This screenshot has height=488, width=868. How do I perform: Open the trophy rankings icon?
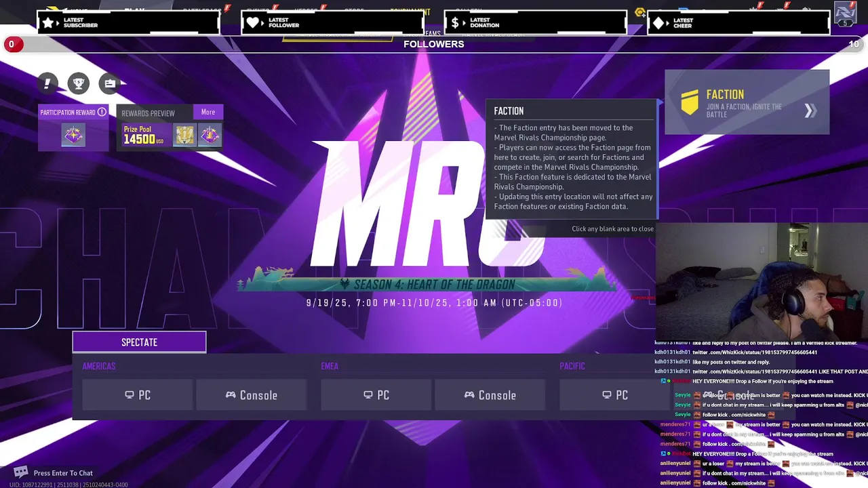pyautogui.click(x=79, y=83)
